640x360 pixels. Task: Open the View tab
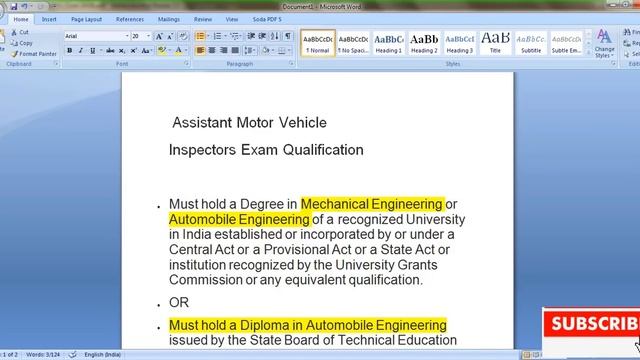pyautogui.click(x=232, y=19)
